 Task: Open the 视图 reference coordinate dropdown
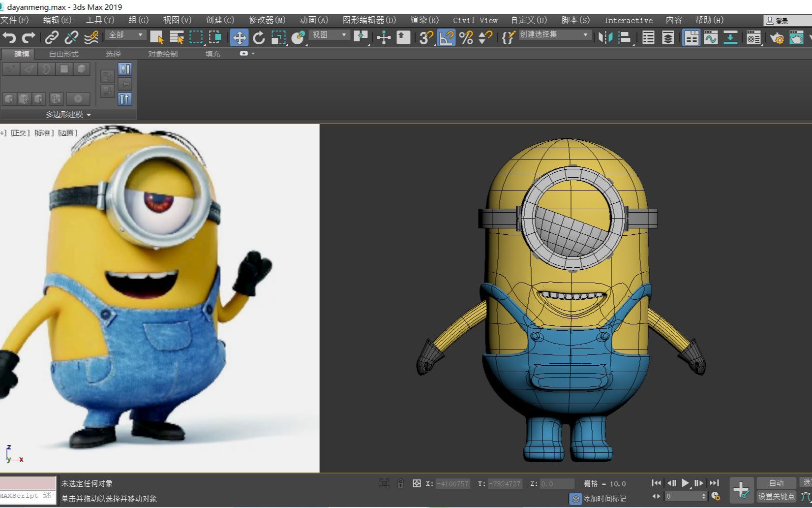tap(330, 35)
